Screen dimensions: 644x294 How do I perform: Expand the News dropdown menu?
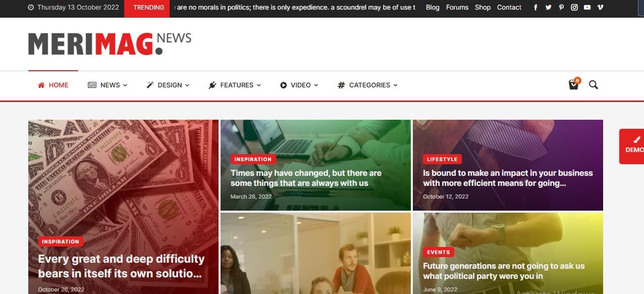tap(108, 85)
